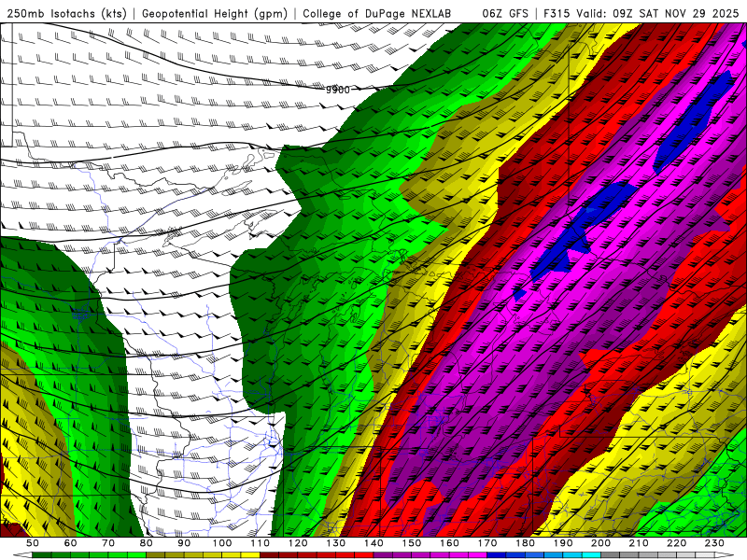Select the 210 value on the legend
The height and width of the screenshot is (560, 747).
639,543
